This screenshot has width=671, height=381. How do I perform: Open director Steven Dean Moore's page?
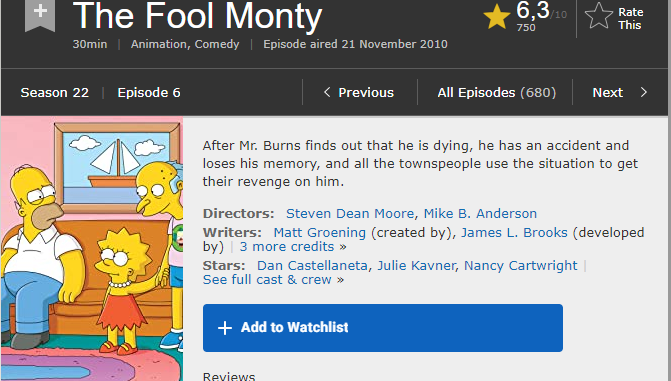(x=350, y=213)
